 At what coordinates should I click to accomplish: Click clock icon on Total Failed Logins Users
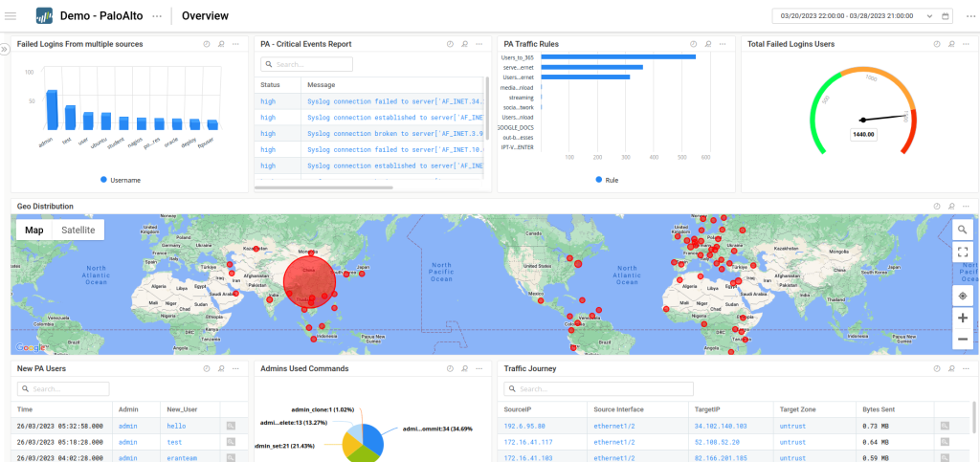pyautogui.click(x=936, y=44)
